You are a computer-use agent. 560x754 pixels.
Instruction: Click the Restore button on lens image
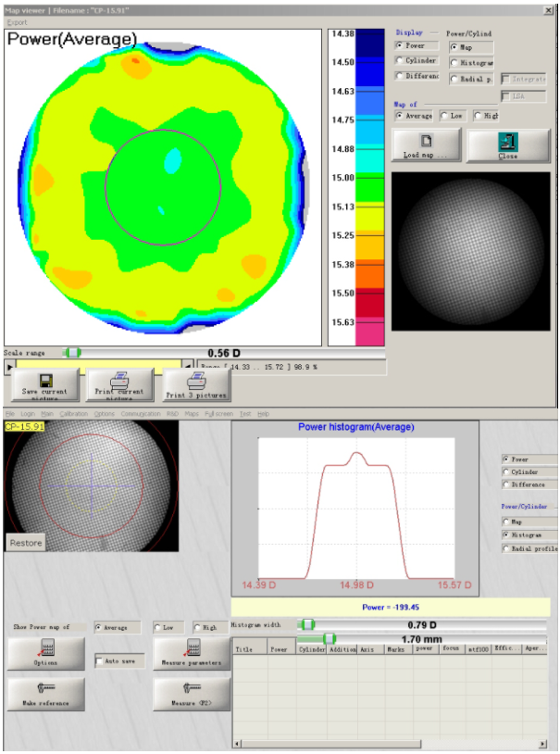point(26,543)
